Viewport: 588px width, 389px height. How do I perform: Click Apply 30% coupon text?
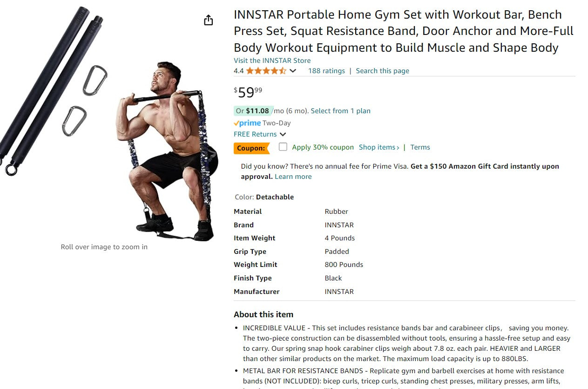(323, 146)
